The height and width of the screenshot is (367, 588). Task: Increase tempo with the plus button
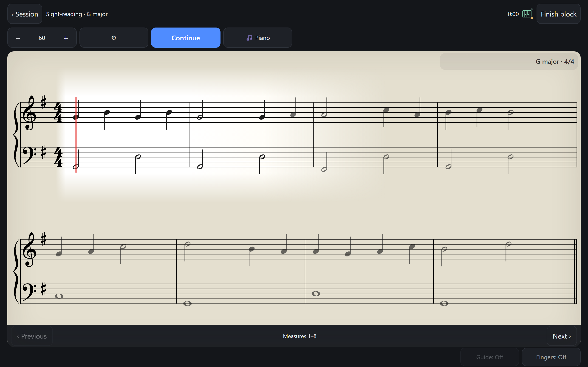coord(66,38)
